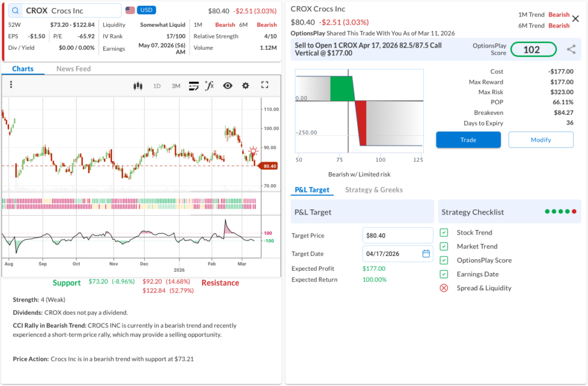
Task: Click the Modify button
Action: [x=540, y=140]
